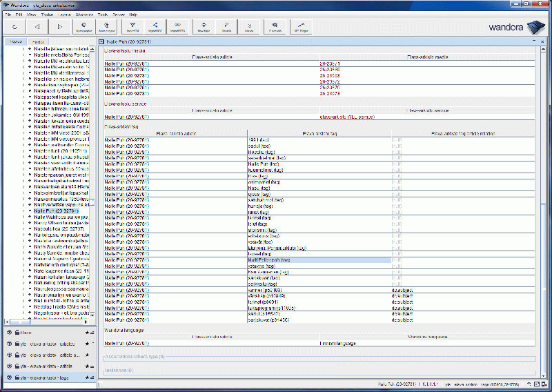
Task: Go forward with the right arrow button
Action: (x=60, y=27)
